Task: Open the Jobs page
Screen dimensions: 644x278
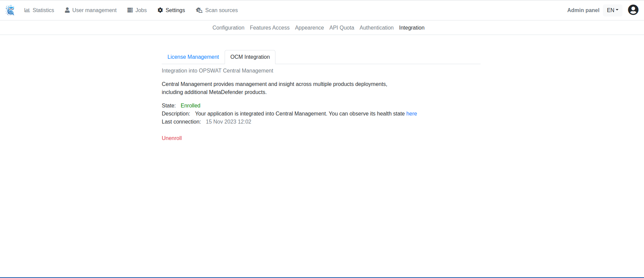Action: [141, 10]
